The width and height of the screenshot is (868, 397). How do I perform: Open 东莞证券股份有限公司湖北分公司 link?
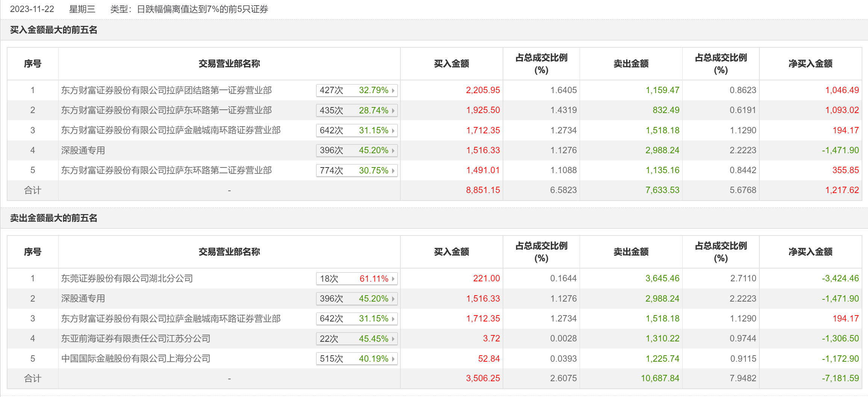point(127,279)
